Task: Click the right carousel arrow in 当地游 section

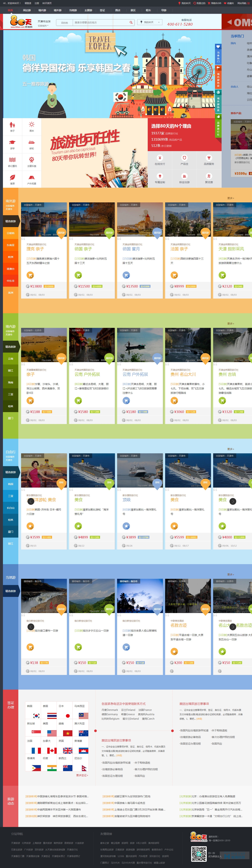Action: [233, 627]
